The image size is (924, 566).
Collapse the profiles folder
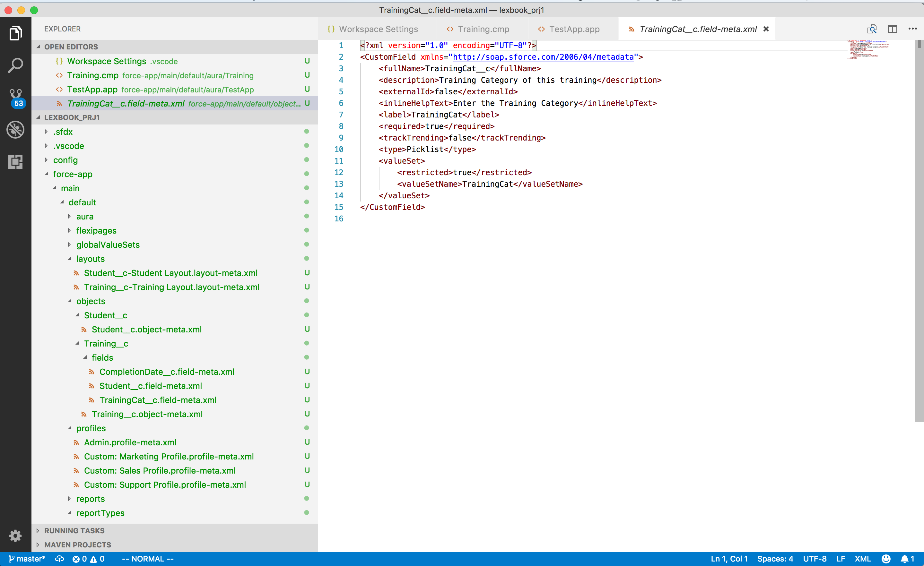(70, 428)
